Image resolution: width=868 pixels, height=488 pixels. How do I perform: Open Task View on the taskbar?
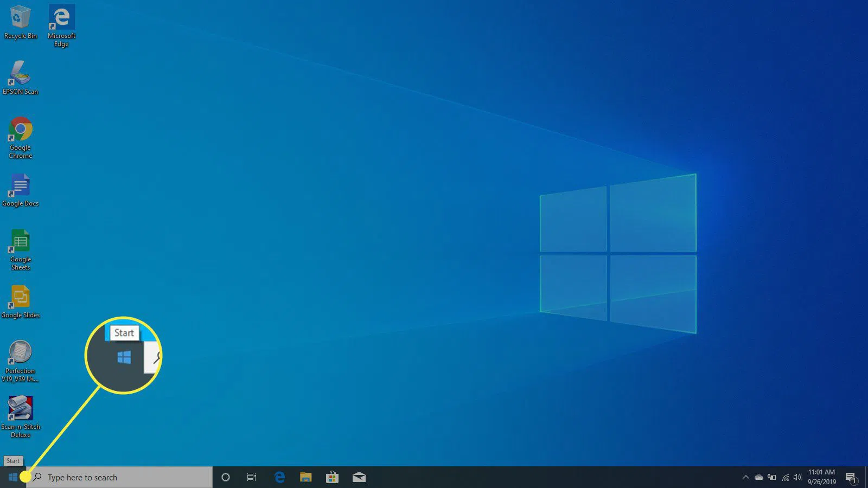(252, 477)
